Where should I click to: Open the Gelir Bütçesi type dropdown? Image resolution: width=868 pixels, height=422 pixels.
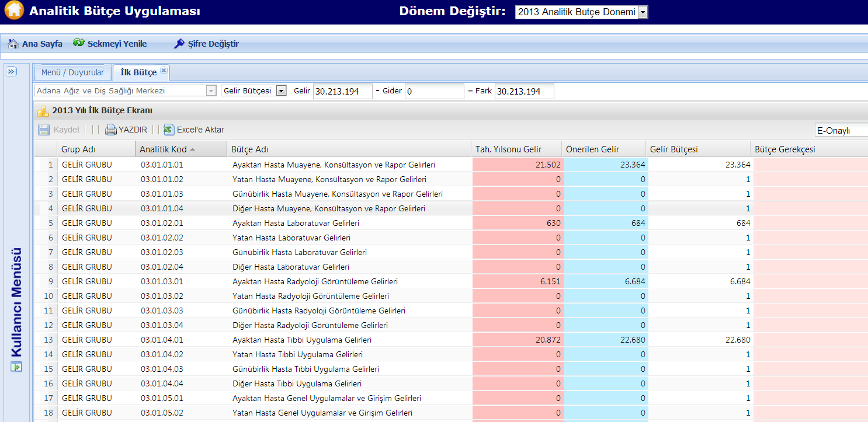pos(254,91)
